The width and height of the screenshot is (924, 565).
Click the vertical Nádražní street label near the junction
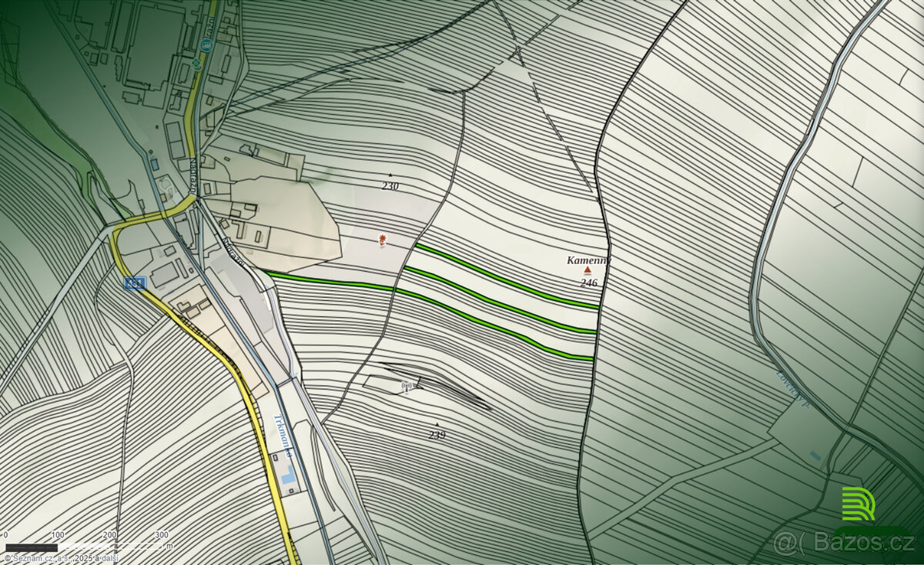coord(192,176)
